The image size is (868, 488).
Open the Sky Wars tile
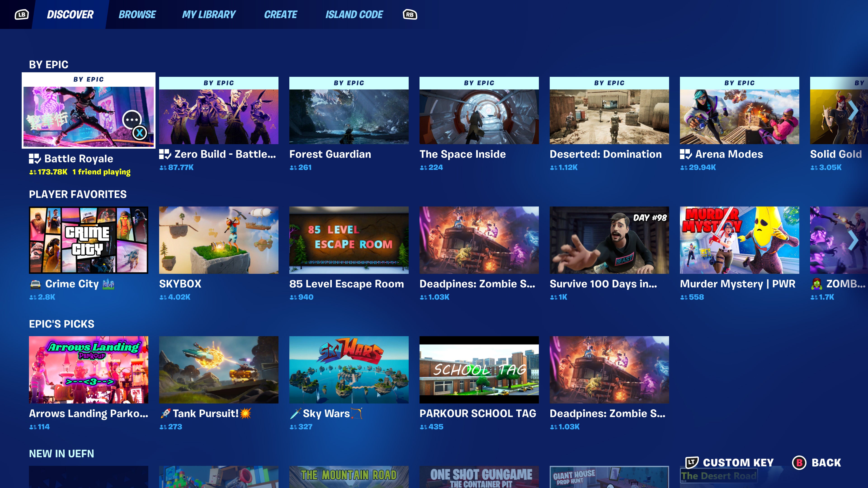pos(348,369)
